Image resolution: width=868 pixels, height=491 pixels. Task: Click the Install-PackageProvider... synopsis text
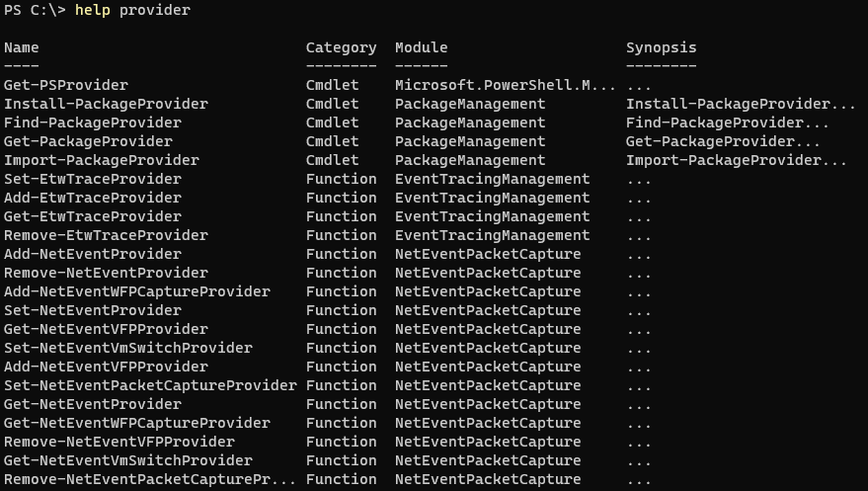point(741,104)
